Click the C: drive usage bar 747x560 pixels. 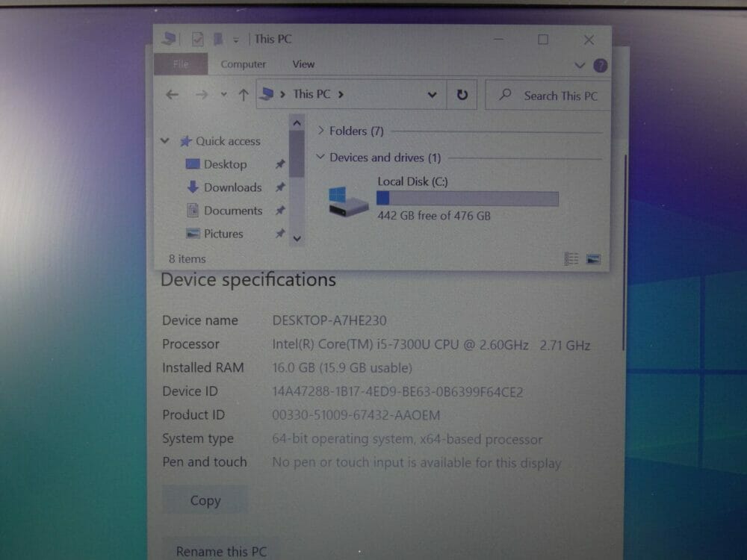pos(468,199)
